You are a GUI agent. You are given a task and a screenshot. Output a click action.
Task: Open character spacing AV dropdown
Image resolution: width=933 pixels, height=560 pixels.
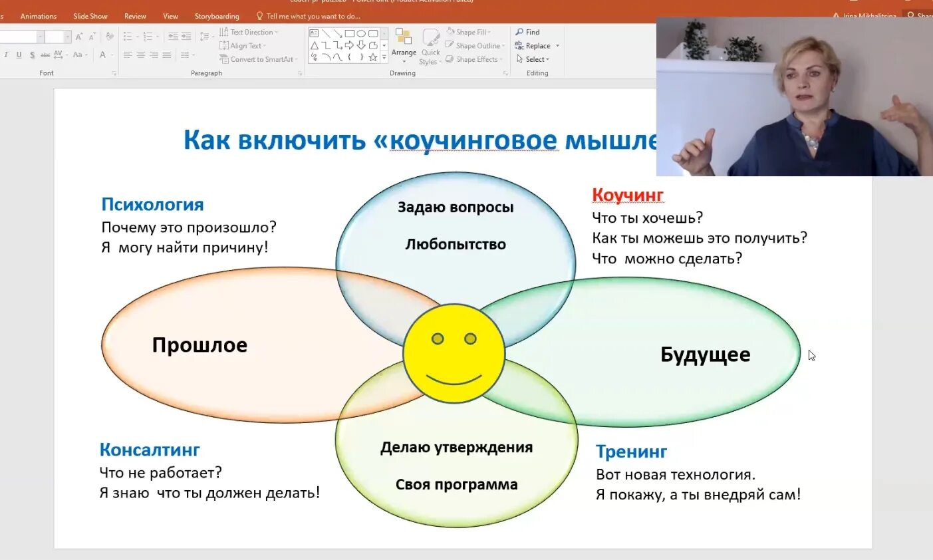(60, 55)
